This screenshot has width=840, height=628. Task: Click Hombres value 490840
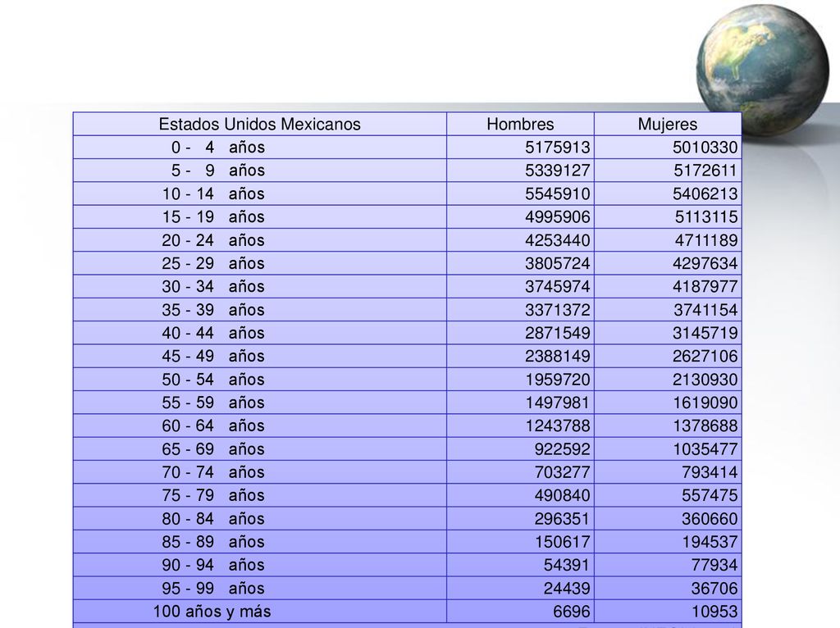[x=562, y=495]
